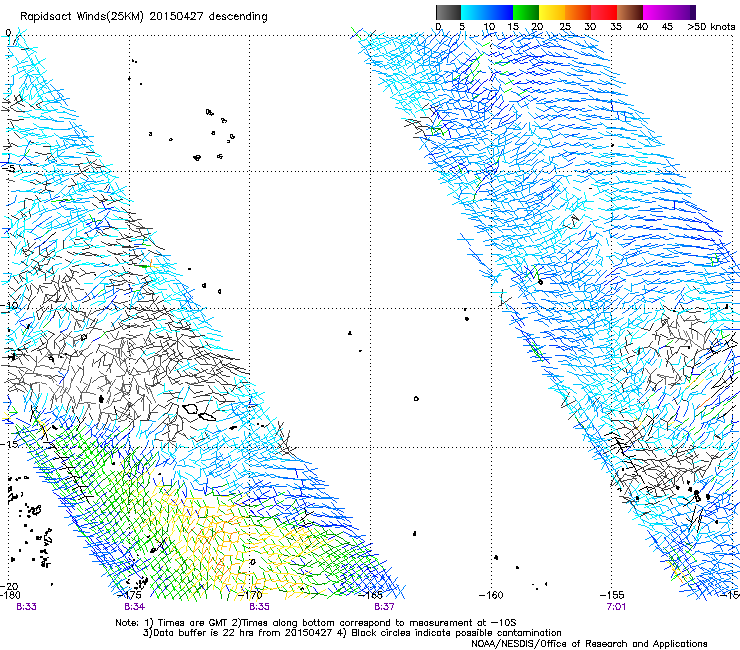Click the '-170' longitude axis label
Viewport: 740px width, 650px height.
(x=251, y=595)
